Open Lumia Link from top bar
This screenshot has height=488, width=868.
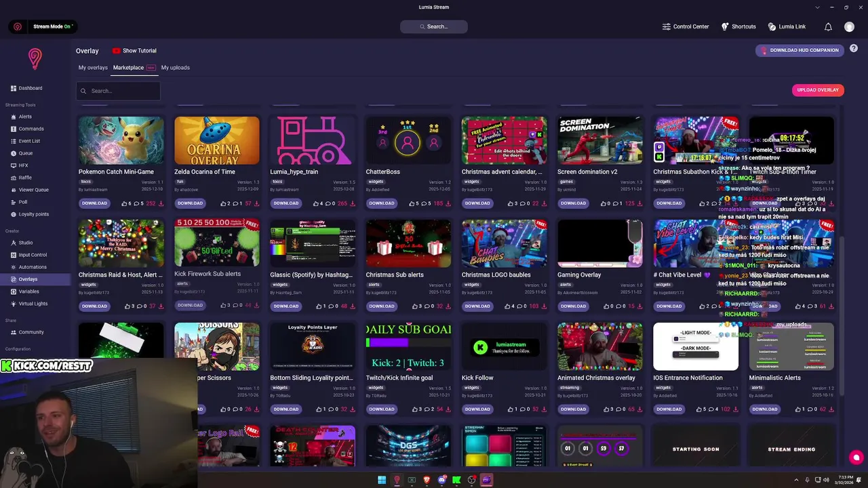coord(787,26)
